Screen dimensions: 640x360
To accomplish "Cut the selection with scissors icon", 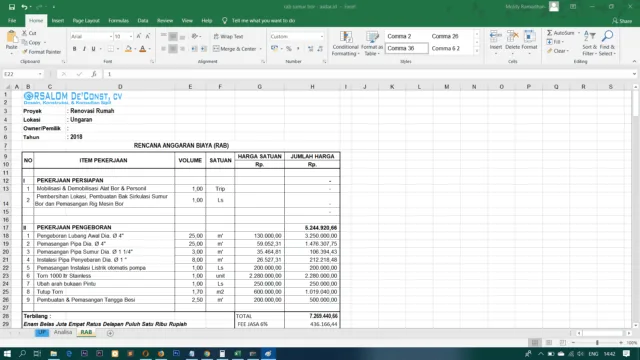I will (x=24, y=33).
